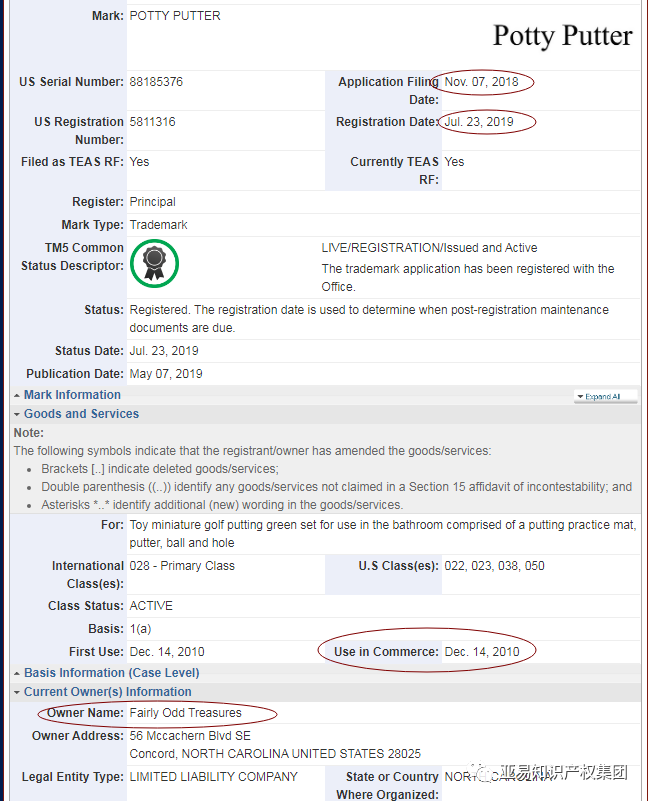Click owner name Fairly Odd Treasures
Screen dimensions: 648x801
pos(186,713)
